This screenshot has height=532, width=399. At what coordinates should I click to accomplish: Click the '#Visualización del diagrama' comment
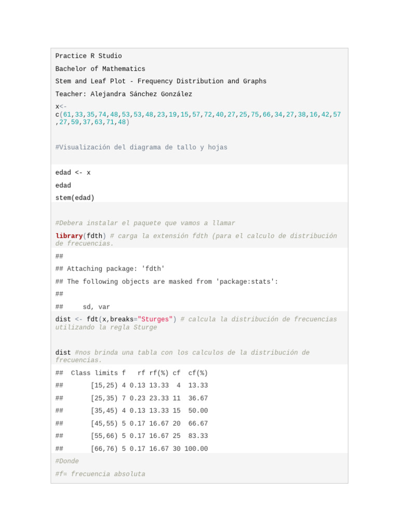pyautogui.click(x=141, y=148)
